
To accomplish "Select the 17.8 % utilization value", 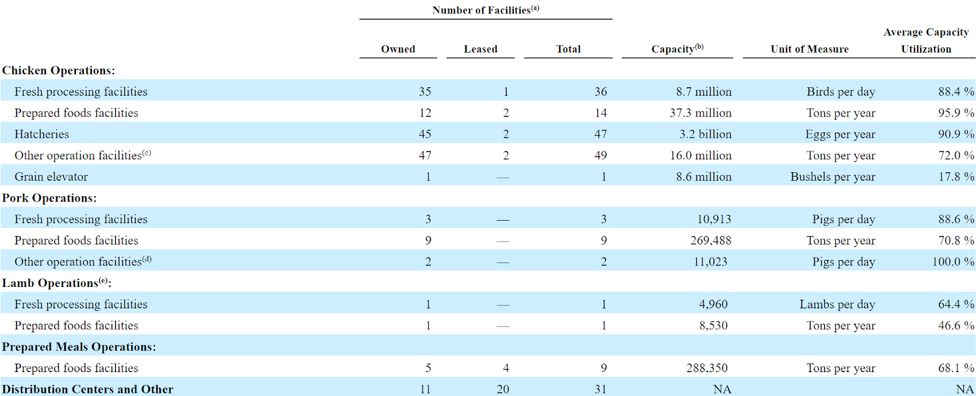I will (x=956, y=177).
